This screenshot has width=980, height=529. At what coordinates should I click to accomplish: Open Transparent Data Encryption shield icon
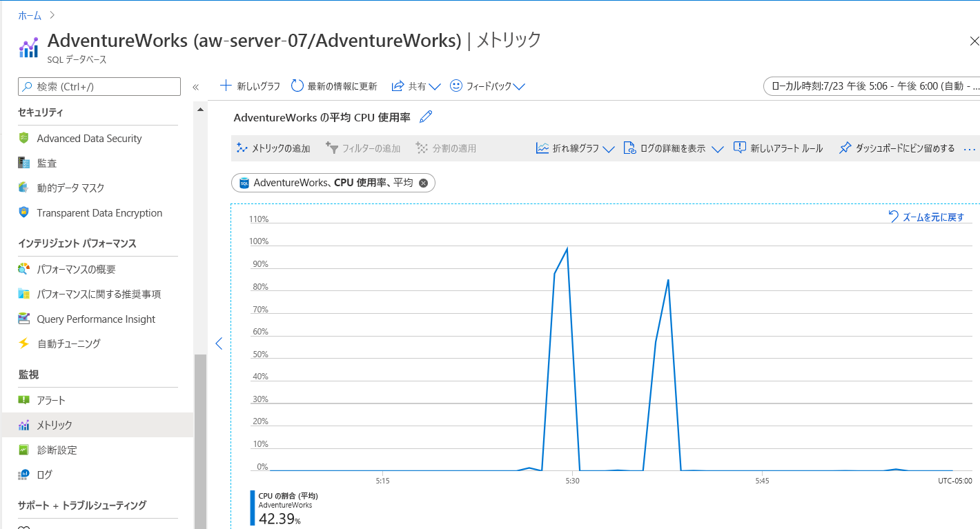pos(24,212)
